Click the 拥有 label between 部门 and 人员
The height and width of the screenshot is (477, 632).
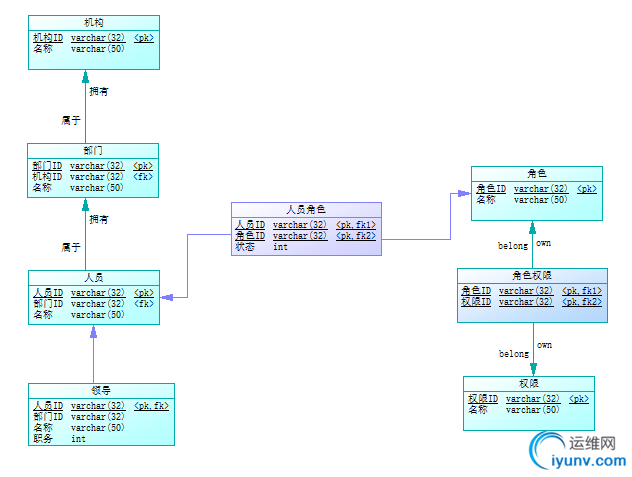click(99, 219)
